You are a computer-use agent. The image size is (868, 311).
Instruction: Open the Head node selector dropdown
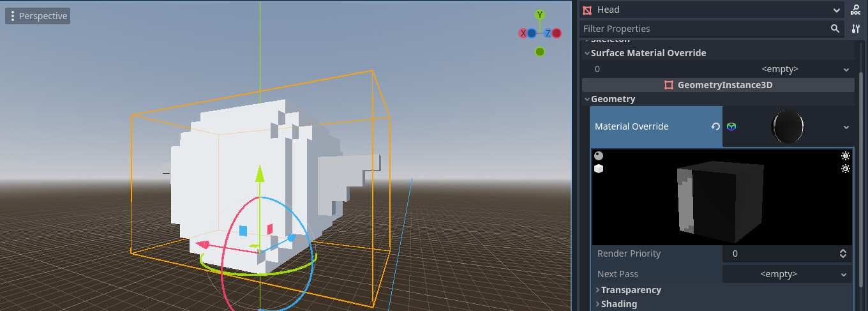point(712,10)
